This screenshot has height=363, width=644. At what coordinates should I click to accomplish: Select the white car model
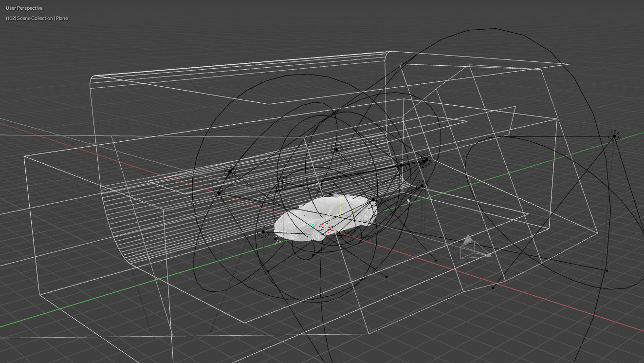pyautogui.click(x=325, y=217)
